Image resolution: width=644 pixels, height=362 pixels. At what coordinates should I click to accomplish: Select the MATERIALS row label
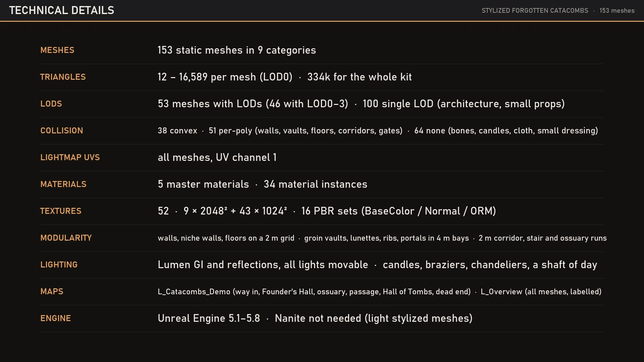[x=63, y=184]
